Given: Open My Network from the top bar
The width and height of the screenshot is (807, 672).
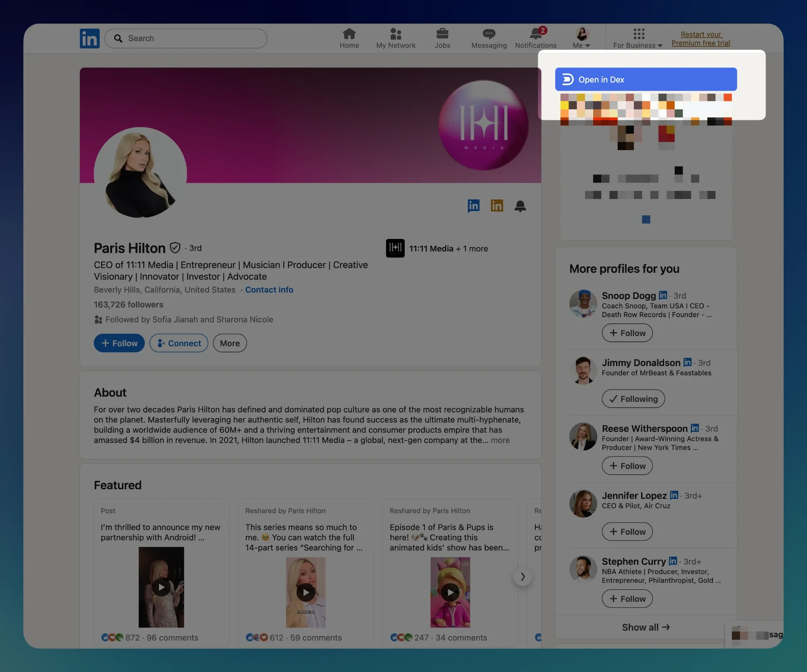Looking at the screenshot, I should tap(396, 39).
